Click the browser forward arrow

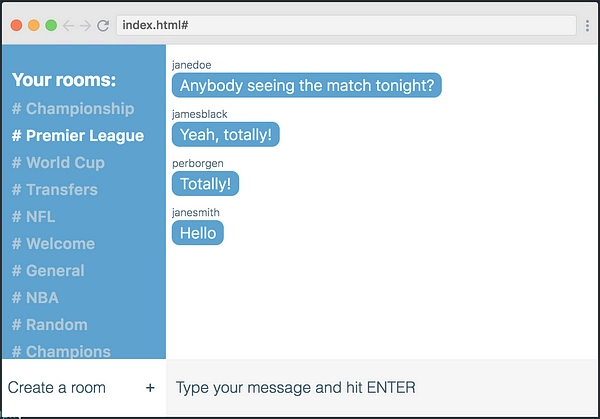[x=85, y=26]
